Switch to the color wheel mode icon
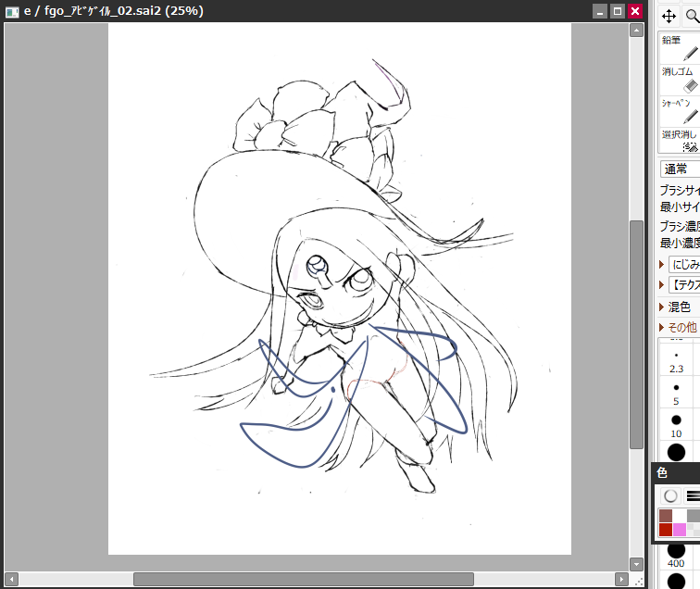The image size is (700, 589). click(x=670, y=495)
